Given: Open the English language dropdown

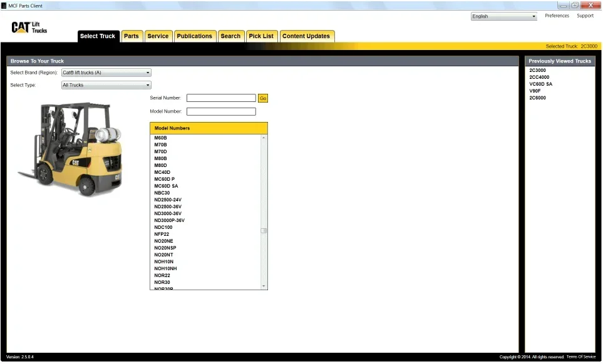Looking at the screenshot, I should (x=504, y=16).
